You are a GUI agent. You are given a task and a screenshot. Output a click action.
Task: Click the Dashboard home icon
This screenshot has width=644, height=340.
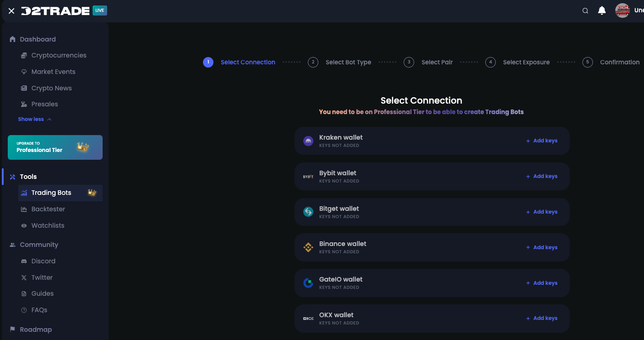12,39
